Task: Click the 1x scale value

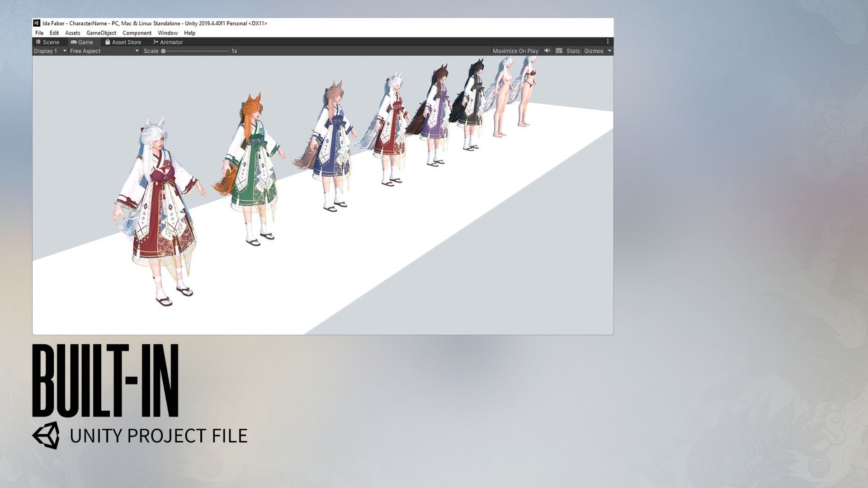Action: 234,51
